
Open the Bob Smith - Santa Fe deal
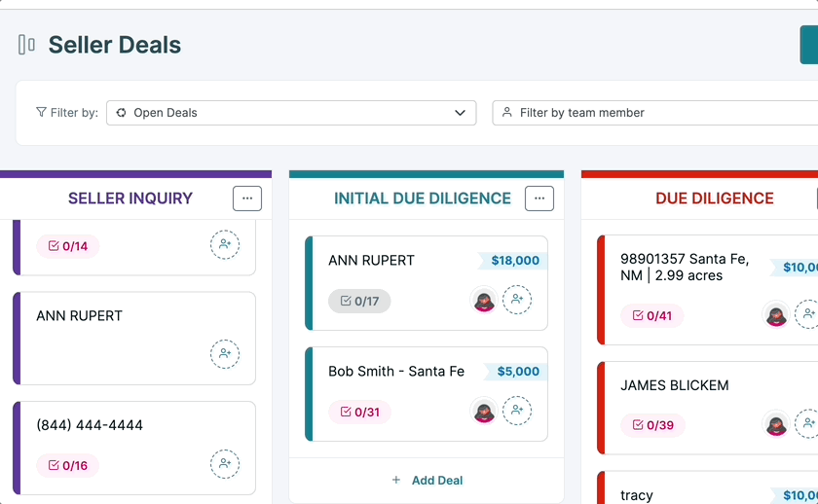point(427,394)
